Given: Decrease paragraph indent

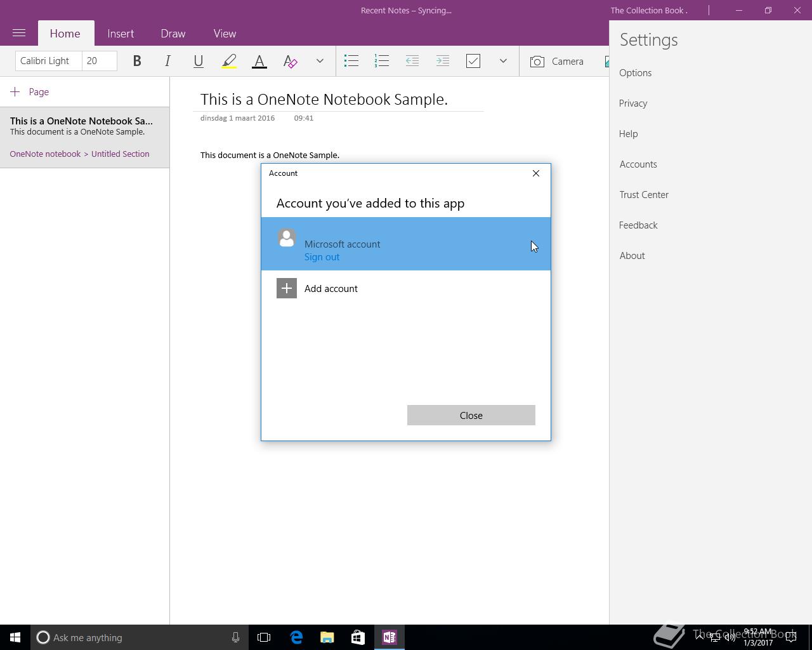Looking at the screenshot, I should [x=412, y=61].
